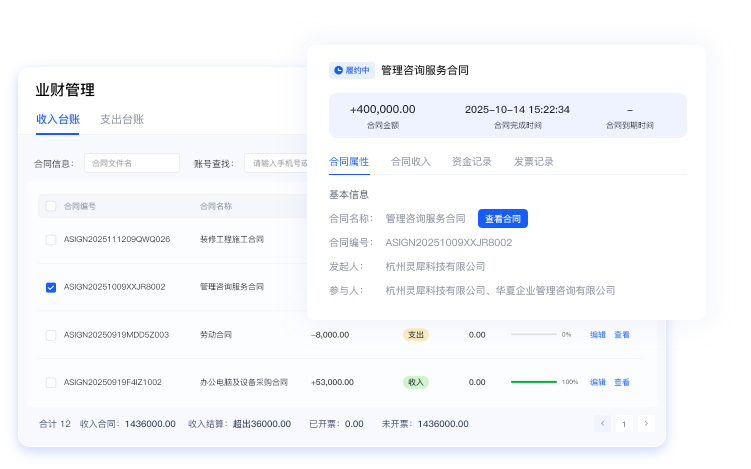Click the 基本信息 section heading
Image resolution: width=751 pixels, height=469 pixels.
coord(349,194)
